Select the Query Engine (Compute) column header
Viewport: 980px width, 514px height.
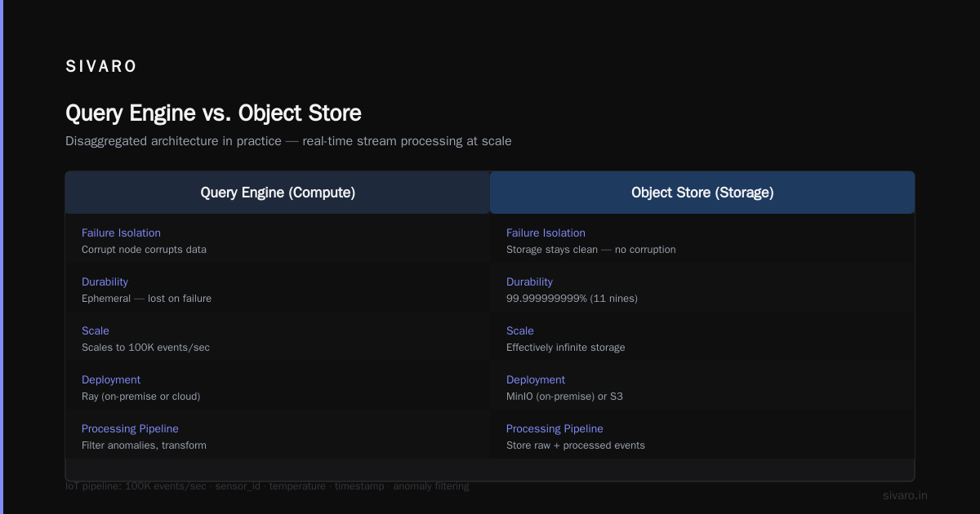click(x=278, y=193)
